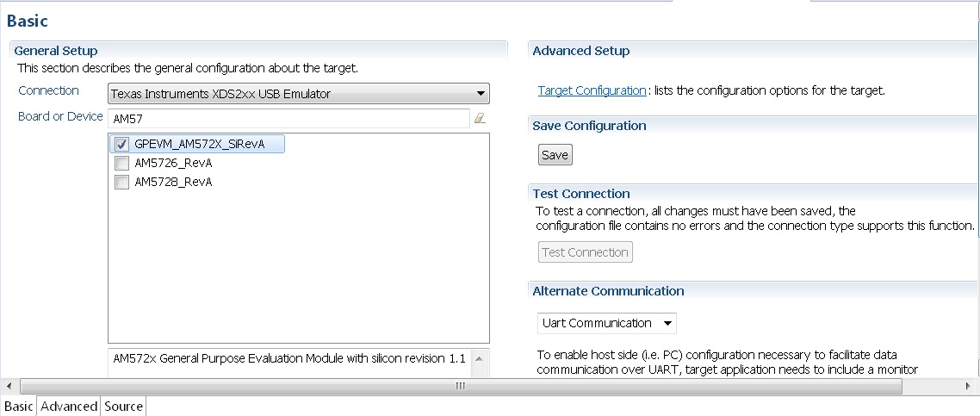Click the horizontal scrollbar right arrow
The height and width of the screenshot is (416, 980).
click(971, 387)
